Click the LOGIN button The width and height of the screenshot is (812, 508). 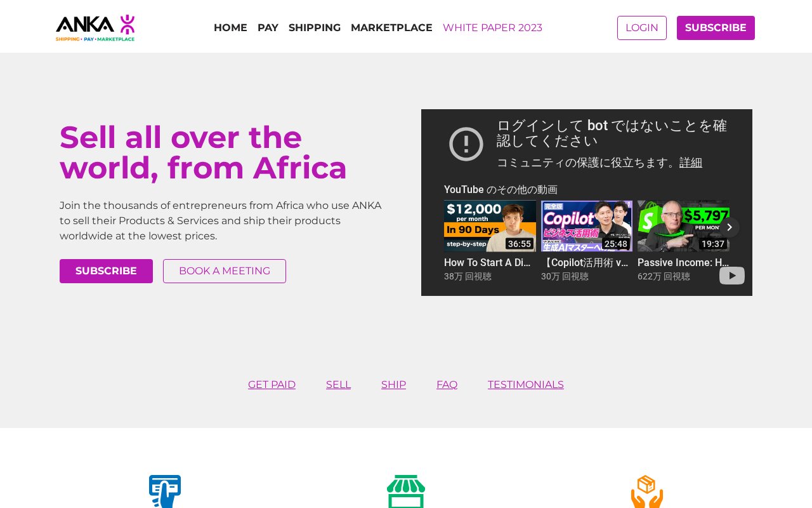coord(642,28)
